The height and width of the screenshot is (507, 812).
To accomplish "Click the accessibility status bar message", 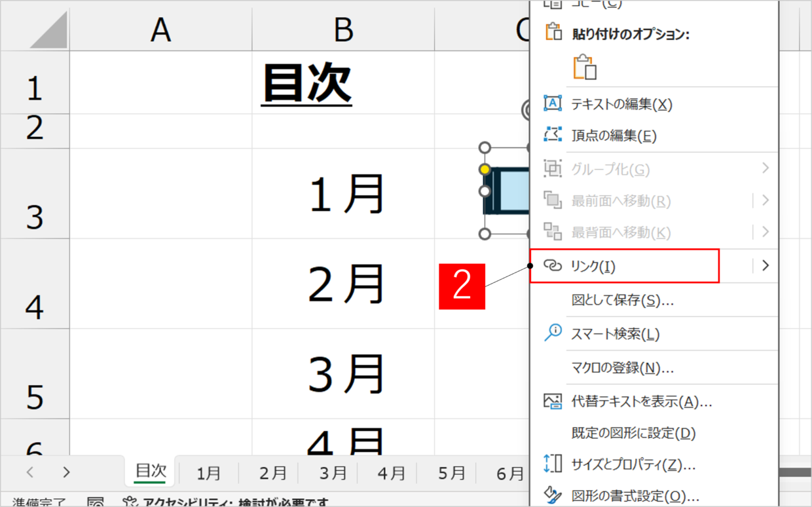I will [x=225, y=502].
